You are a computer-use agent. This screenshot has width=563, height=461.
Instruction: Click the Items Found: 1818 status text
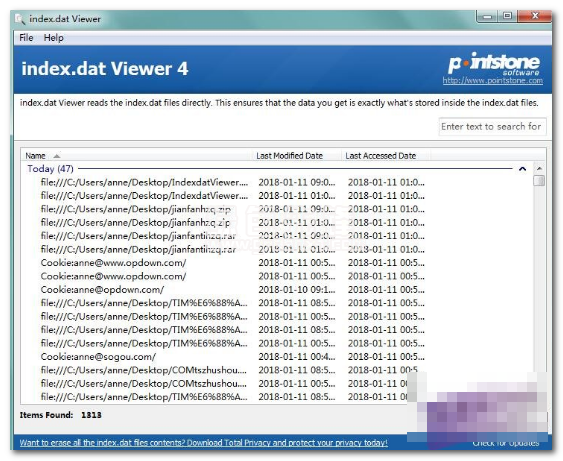click(61, 415)
